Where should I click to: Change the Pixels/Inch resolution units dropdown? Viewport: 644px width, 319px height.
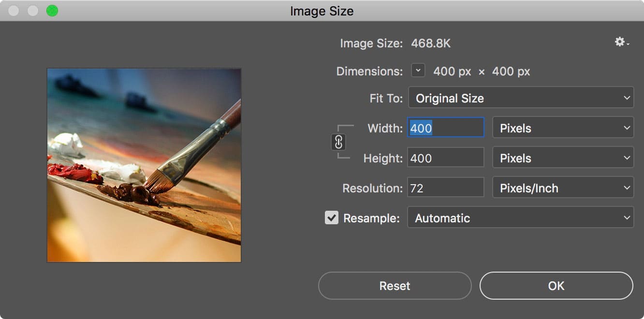(563, 188)
